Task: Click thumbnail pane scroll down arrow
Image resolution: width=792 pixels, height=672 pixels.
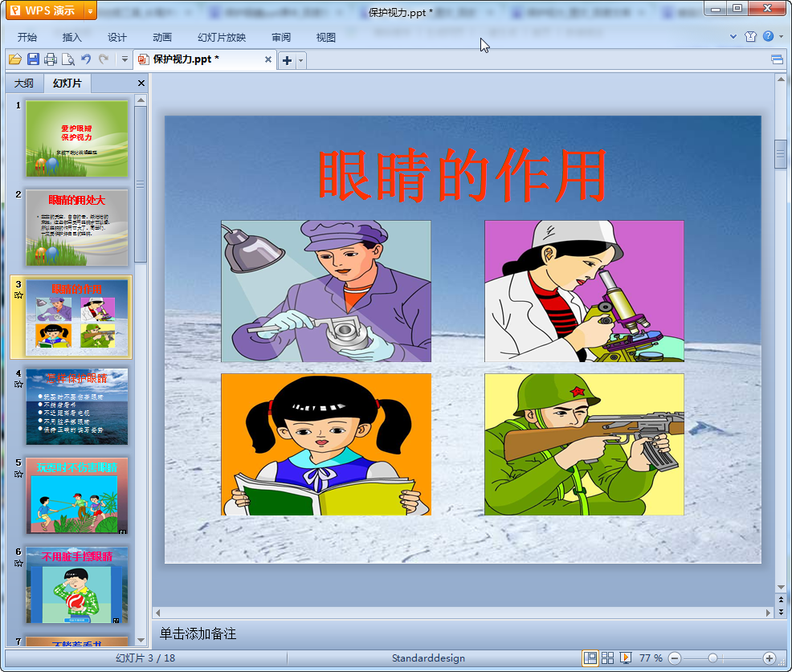Action: pyautogui.click(x=141, y=640)
